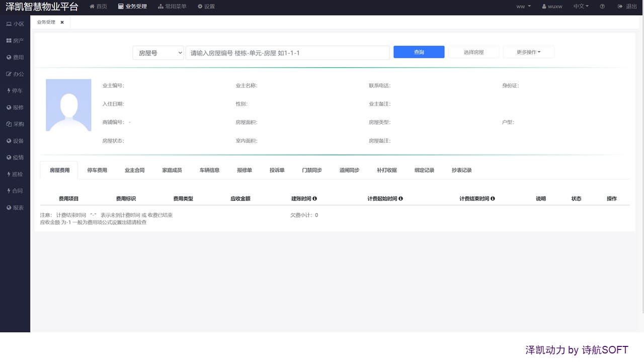Image resolution: width=644 pixels, height=362 pixels.
Task: Expand the 更多操作 dropdown button
Action: click(528, 52)
